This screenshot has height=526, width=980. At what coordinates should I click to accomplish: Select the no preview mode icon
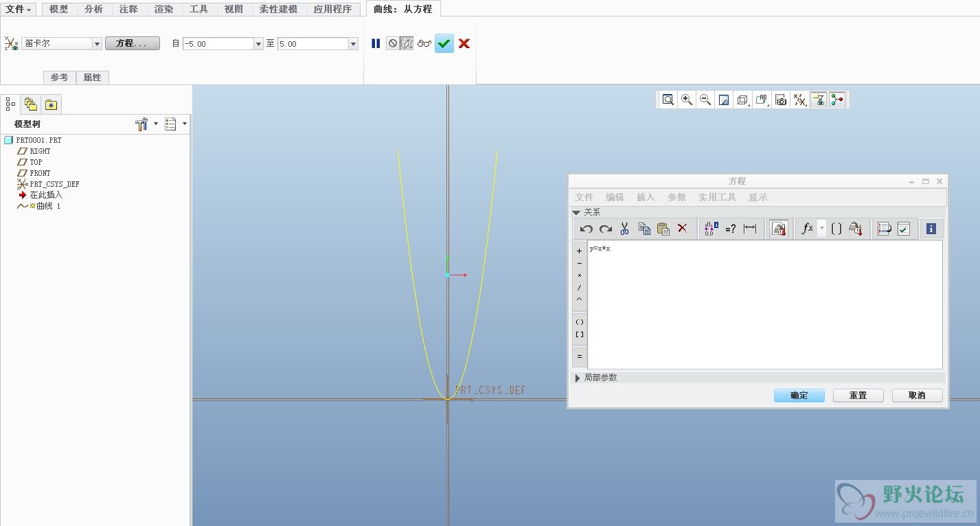click(x=392, y=43)
